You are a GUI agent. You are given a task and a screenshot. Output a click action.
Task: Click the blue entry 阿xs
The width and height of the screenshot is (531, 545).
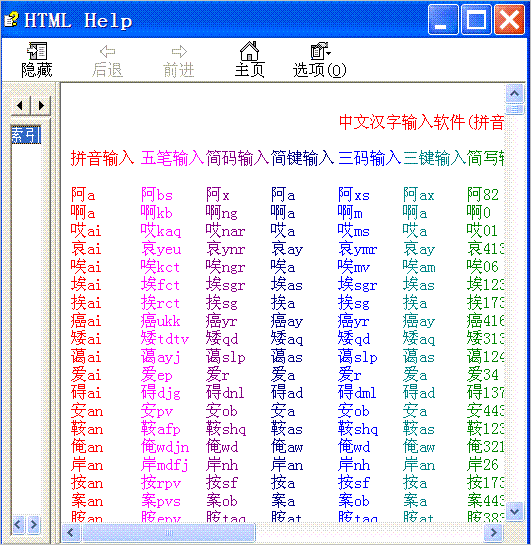[x=354, y=195]
